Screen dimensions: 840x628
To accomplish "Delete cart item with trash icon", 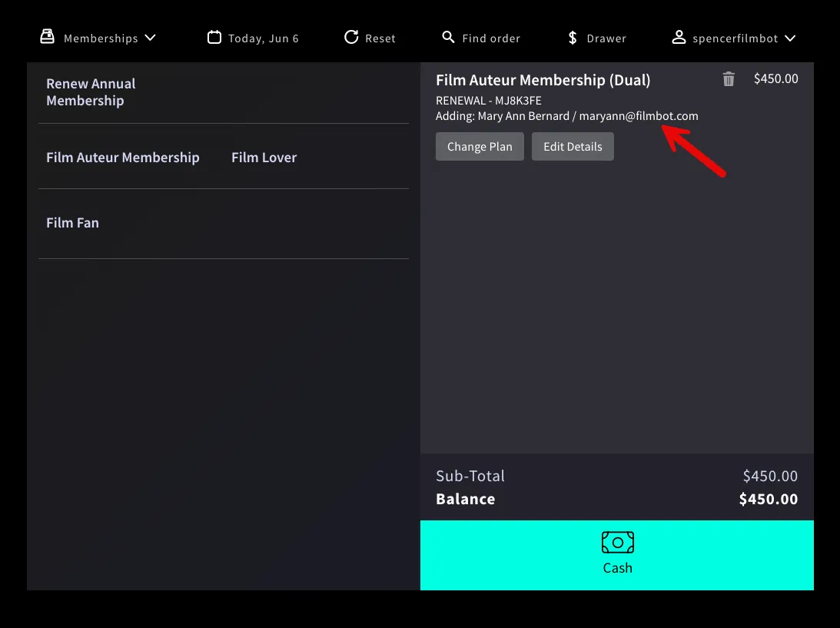I will point(729,79).
